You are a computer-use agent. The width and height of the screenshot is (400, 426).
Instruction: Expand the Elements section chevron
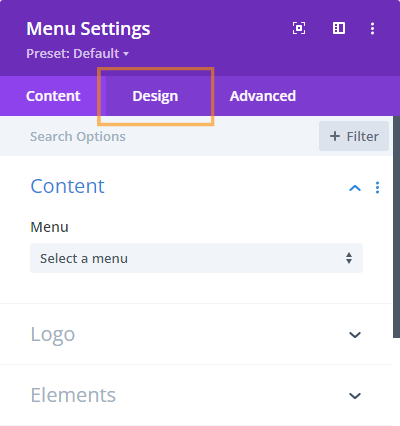pos(355,396)
